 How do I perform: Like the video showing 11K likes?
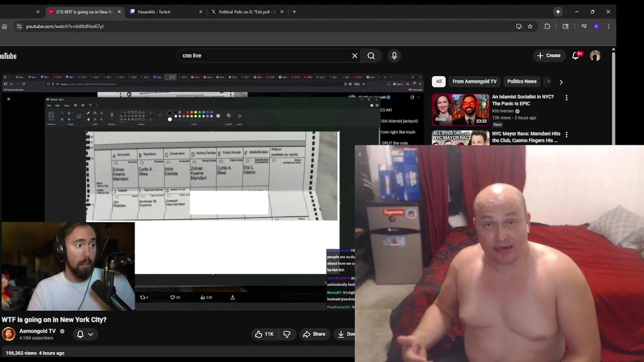click(264, 334)
